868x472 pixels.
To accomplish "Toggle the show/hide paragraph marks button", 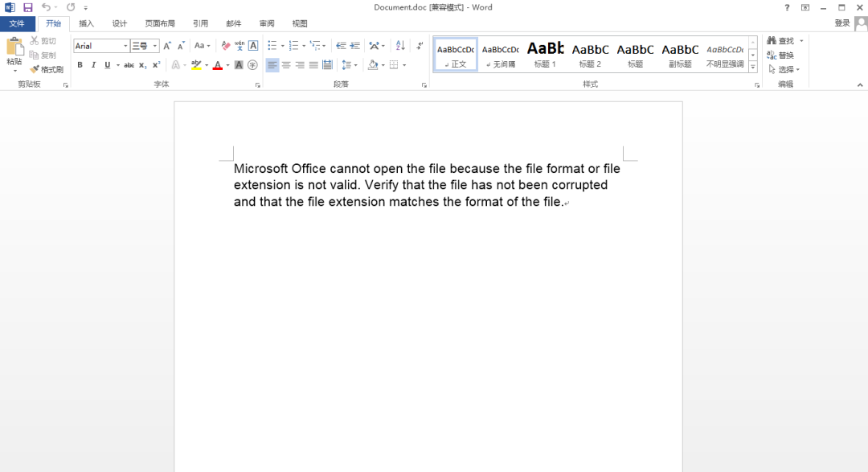I will click(420, 46).
